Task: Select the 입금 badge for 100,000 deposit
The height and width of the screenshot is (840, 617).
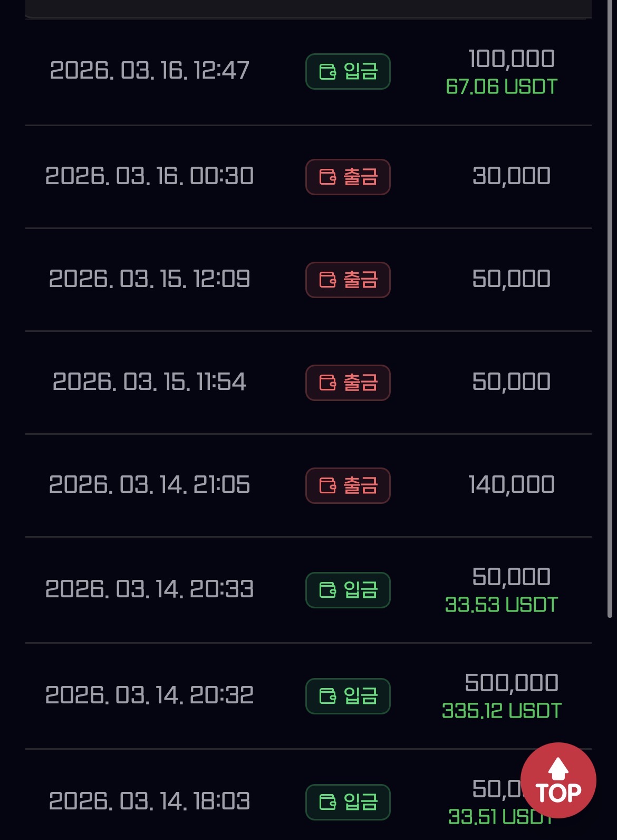Action: [x=348, y=71]
